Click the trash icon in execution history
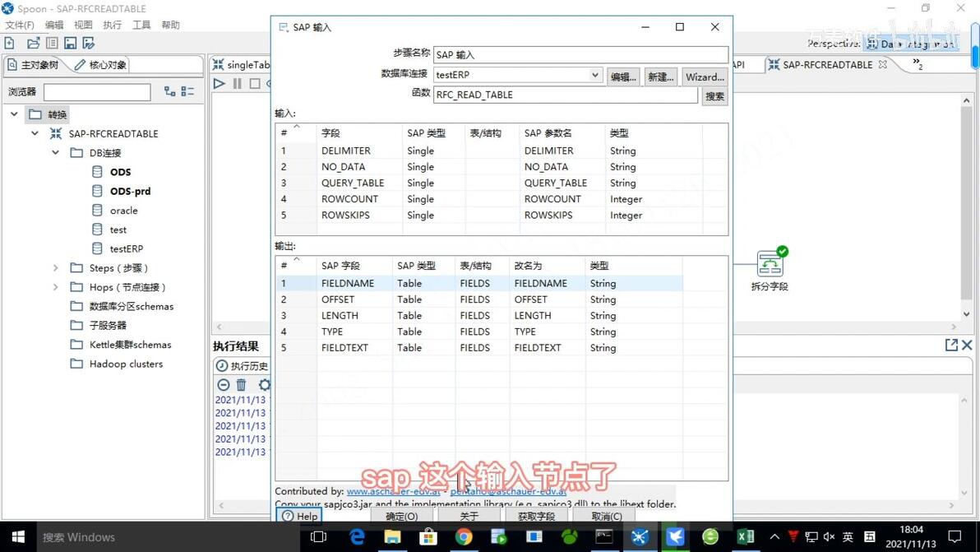980x552 pixels. [241, 385]
